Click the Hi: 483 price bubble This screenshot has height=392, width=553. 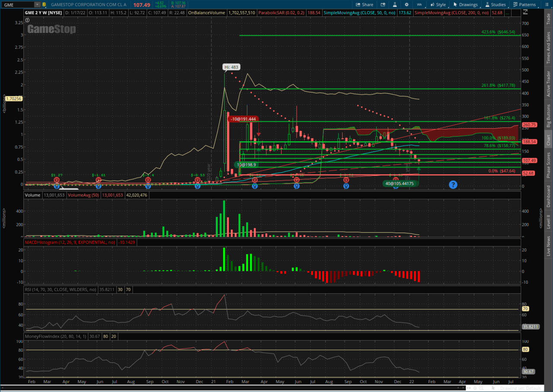pos(231,67)
